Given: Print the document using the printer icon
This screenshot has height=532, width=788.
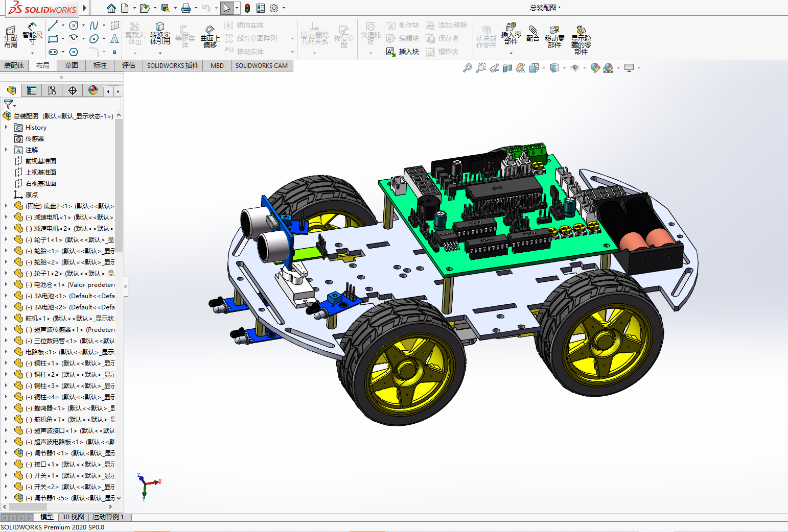Looking at the screenshot, I should (x=186, y=8).
